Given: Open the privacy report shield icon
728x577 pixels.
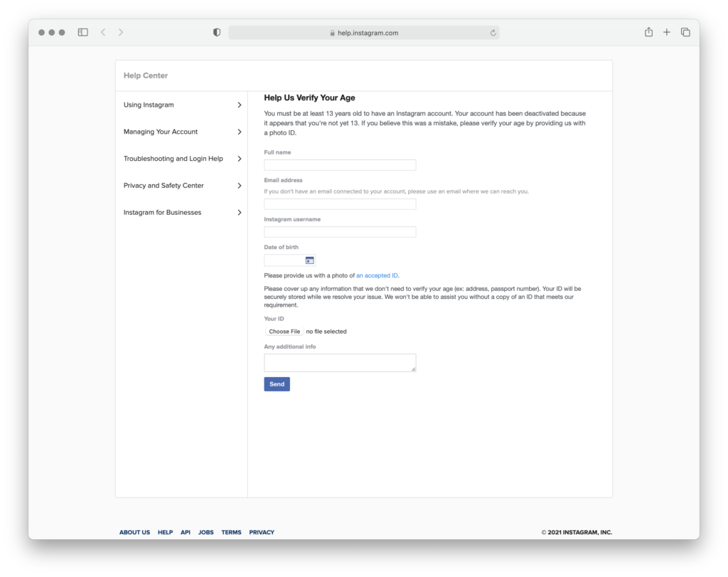Looking at the screenshot, I should (x=217, y=32).
